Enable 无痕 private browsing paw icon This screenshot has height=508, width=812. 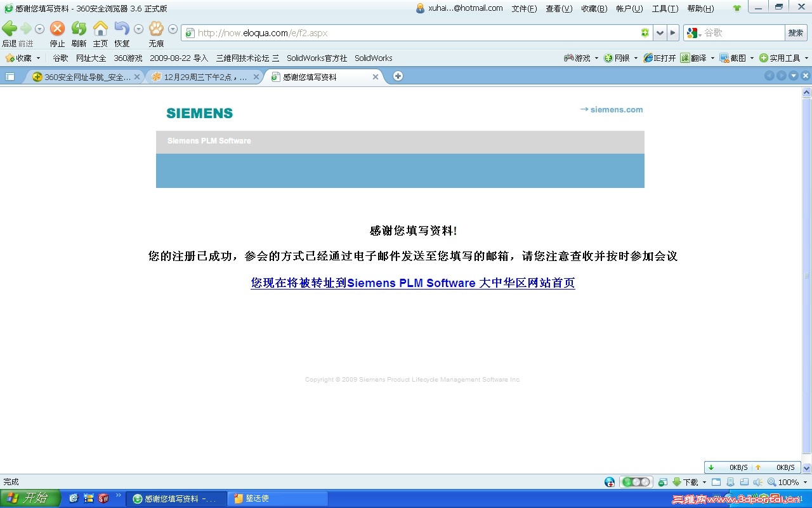[x=156, y=29]
